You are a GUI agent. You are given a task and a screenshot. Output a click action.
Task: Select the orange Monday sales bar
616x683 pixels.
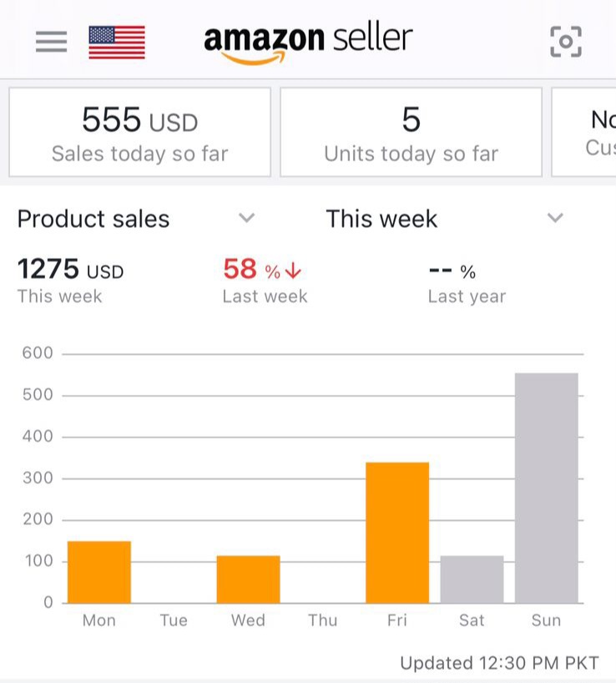click(98, 572)
